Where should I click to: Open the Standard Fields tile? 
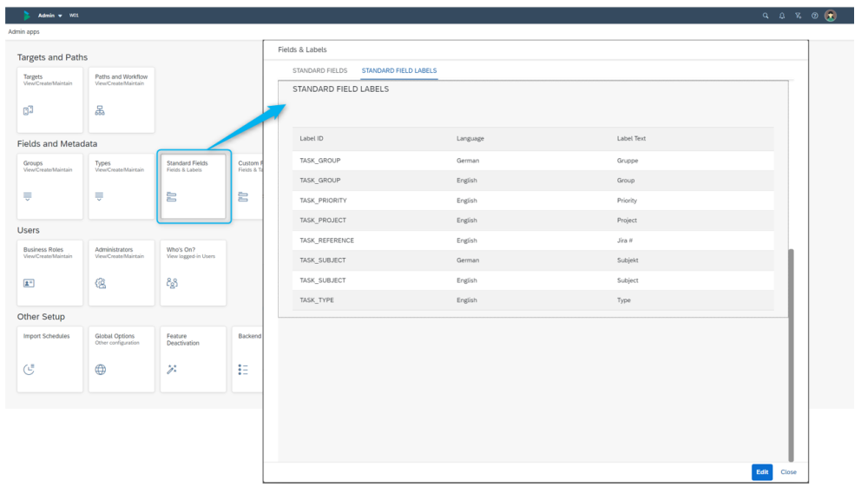[194, 187]
